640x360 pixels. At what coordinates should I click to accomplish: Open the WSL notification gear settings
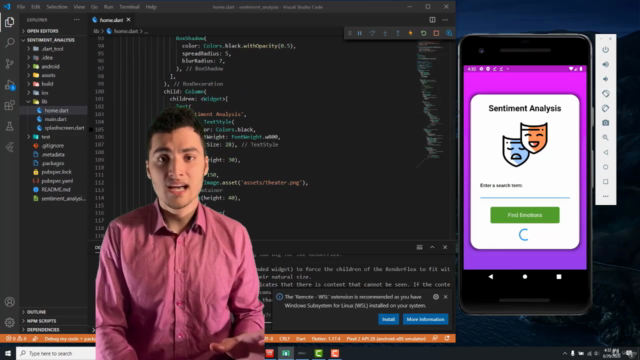tap(436, 297)
